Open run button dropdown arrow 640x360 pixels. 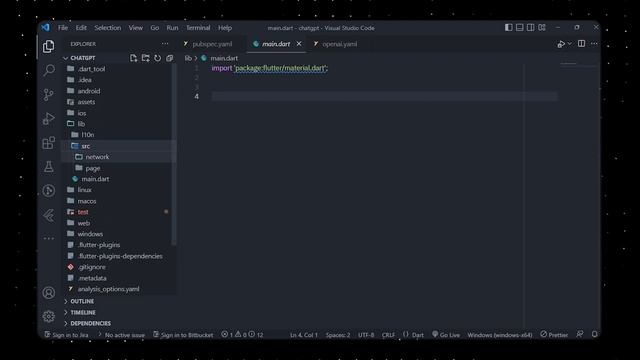coord(570,44)
